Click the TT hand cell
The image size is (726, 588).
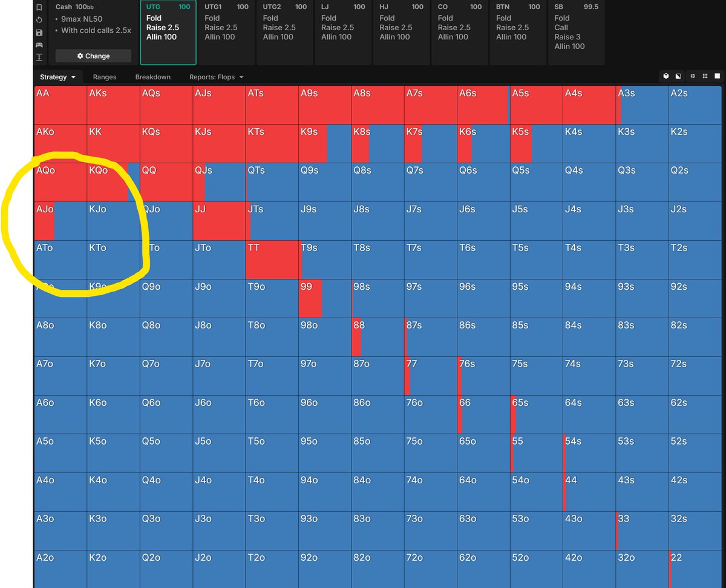[272, 260]
